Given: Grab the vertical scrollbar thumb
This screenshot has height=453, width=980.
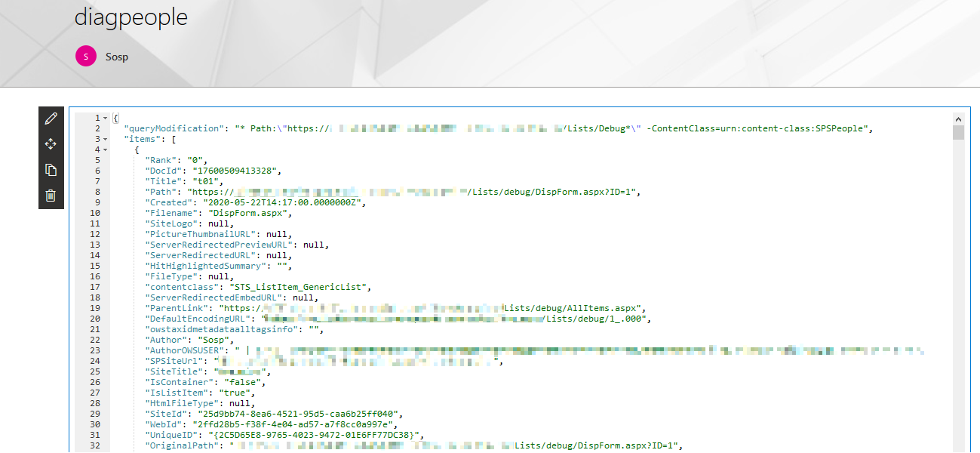Looking at the screenshot, I should [x=958, y=133].
